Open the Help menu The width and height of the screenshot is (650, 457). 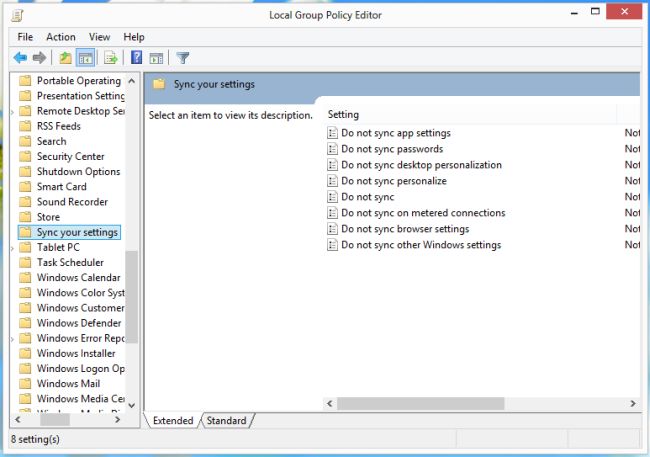pos(134,37)
